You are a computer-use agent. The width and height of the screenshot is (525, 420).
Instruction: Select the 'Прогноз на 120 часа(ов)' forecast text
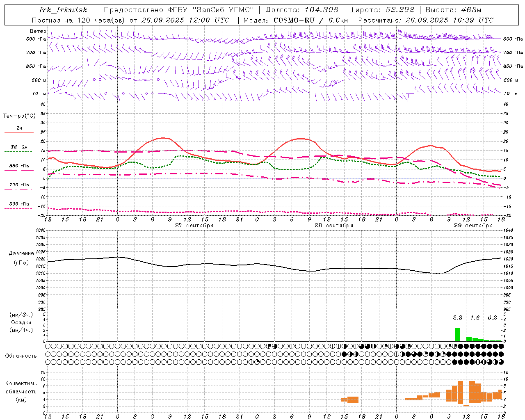point(79,20)
